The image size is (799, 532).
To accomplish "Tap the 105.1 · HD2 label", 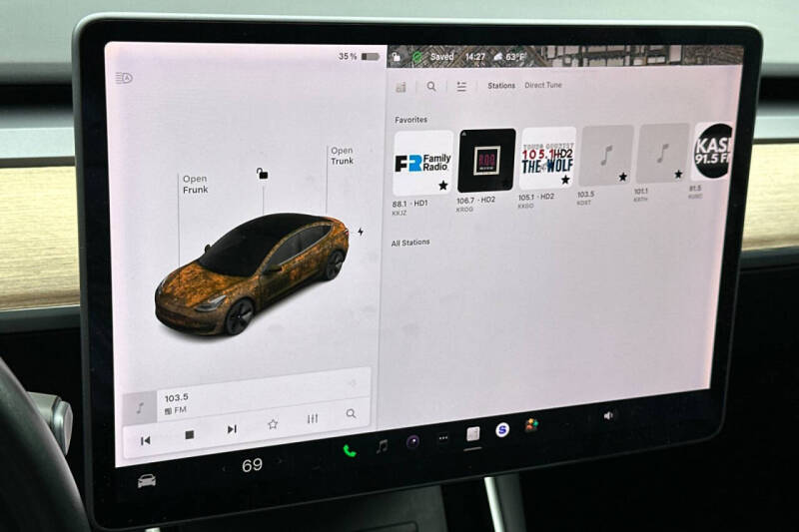I will 536,197.
